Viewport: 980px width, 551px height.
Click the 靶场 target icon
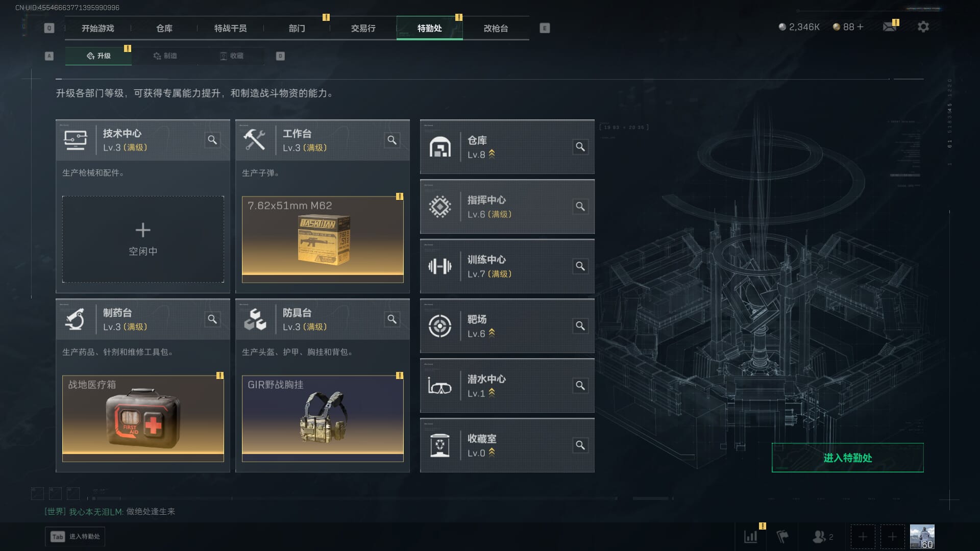[x=439, y=326]
